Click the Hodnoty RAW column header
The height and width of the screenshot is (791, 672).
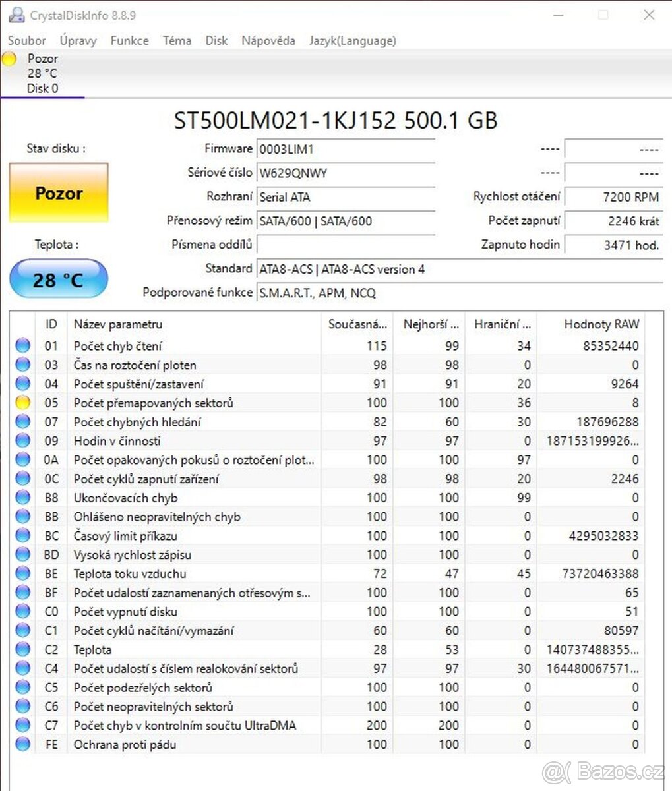tap(601, 324)
